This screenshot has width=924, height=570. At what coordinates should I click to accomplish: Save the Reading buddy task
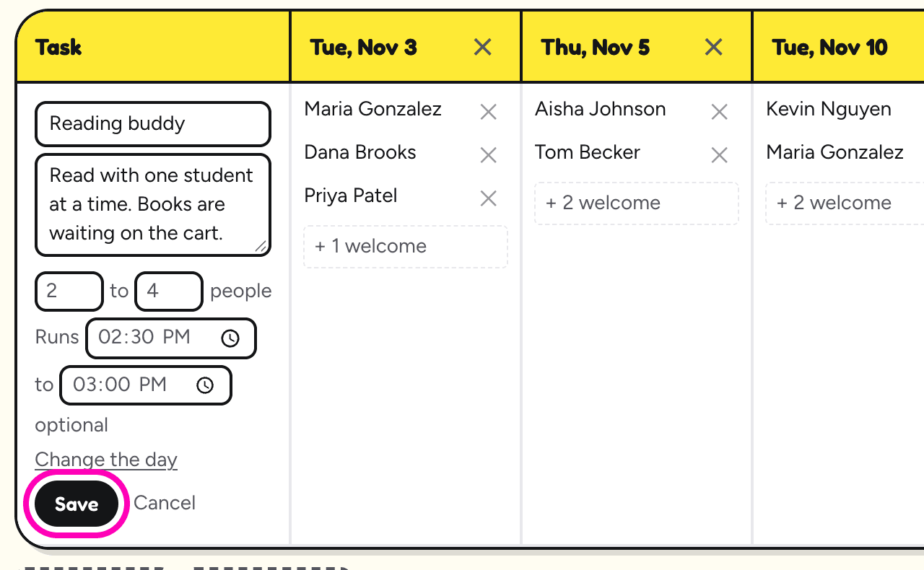click(x=77, y=504)
